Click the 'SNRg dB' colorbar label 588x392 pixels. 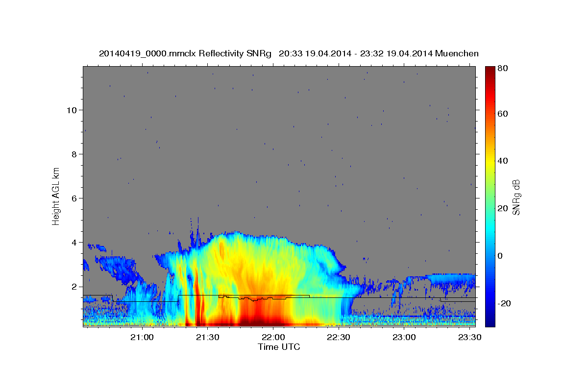[516, 197]
